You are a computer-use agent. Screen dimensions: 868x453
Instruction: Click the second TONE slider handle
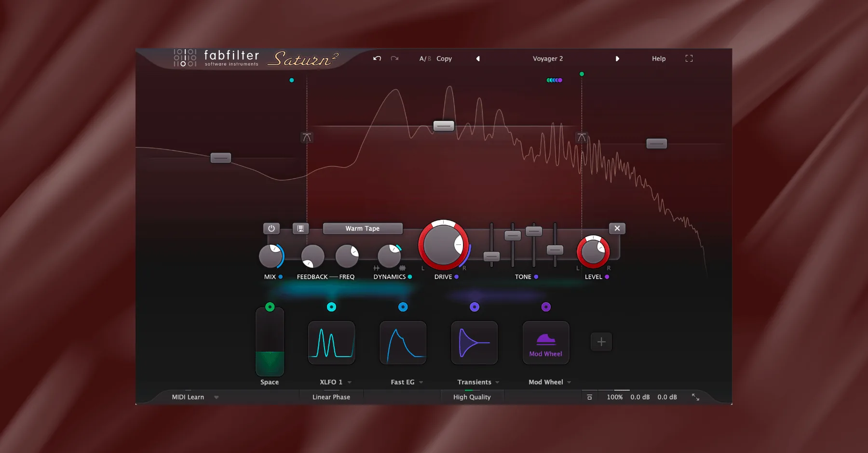click(513, 236)
